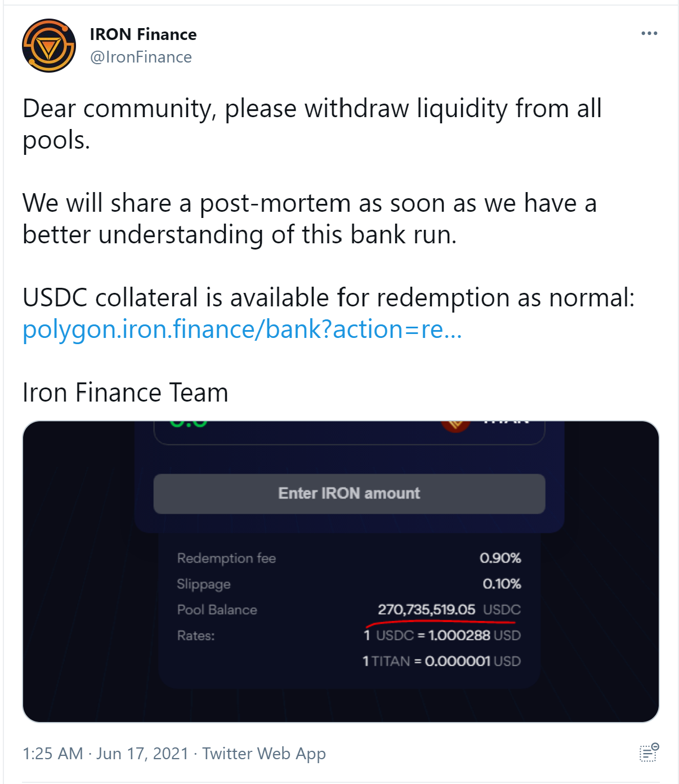The image size is (679, 784).
Task: Click the Twitter Web App source label
Action: [x=264, y=753]
